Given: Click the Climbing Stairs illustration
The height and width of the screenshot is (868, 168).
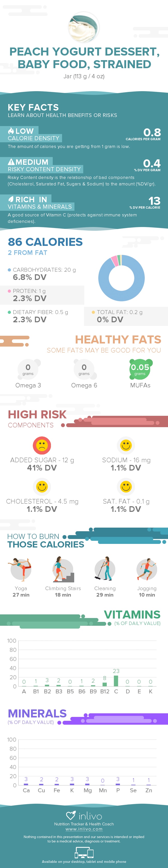Looking at the screenshot, I should pos(63,569).
